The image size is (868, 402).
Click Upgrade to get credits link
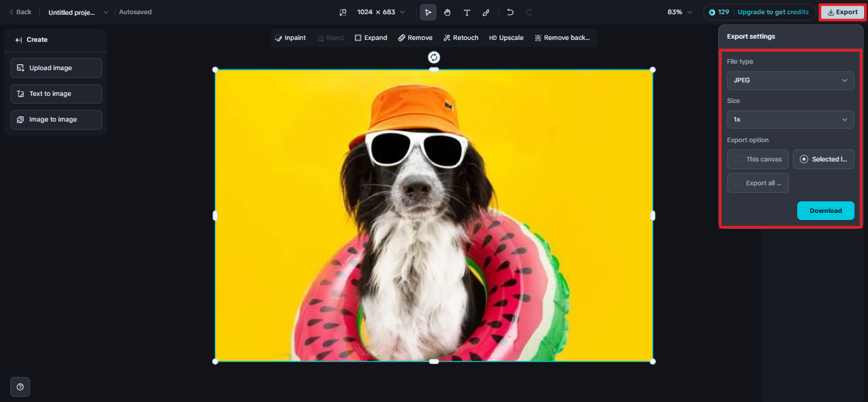[773, 12]
